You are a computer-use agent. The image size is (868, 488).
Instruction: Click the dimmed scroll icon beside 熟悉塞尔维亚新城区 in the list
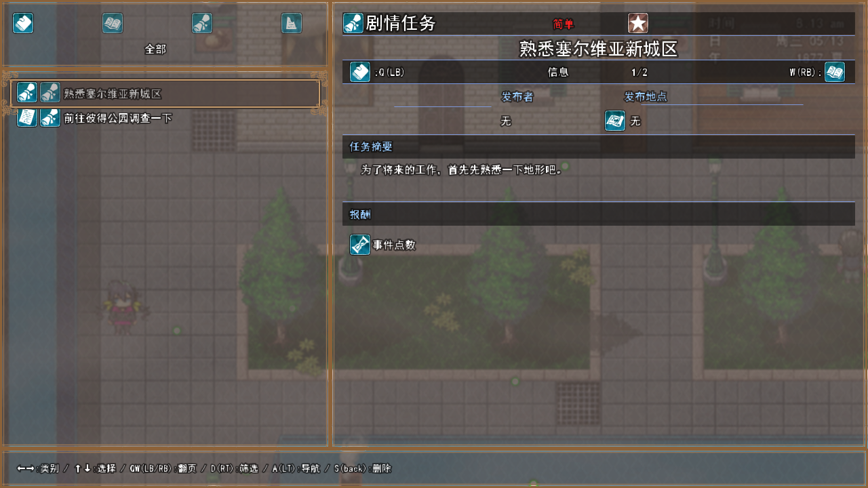tap(50, 93)
